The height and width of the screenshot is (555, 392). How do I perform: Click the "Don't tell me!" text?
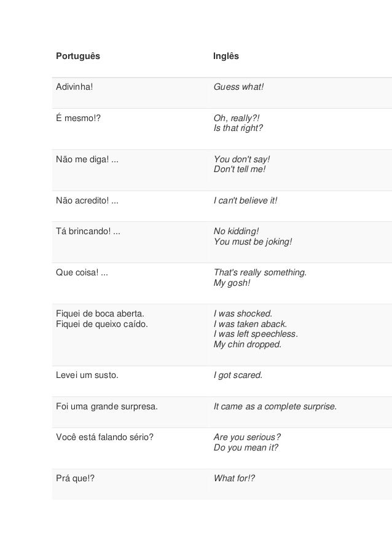240,168
